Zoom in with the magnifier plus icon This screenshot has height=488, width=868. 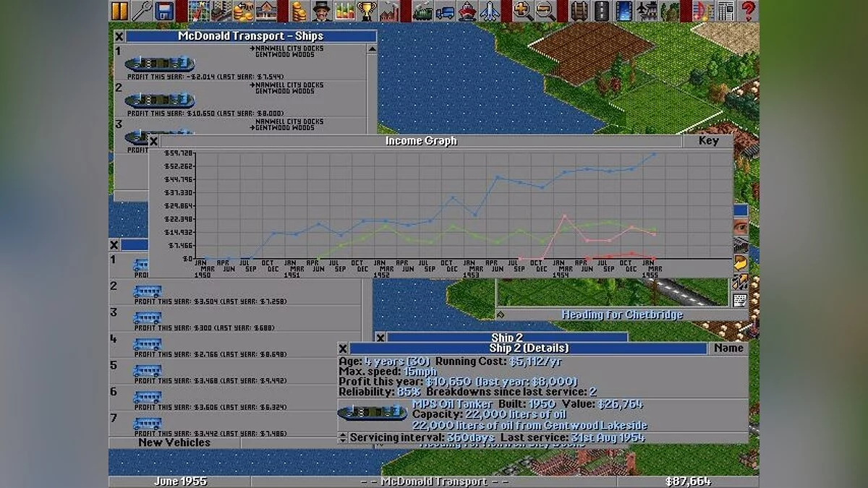coord(524,11)
